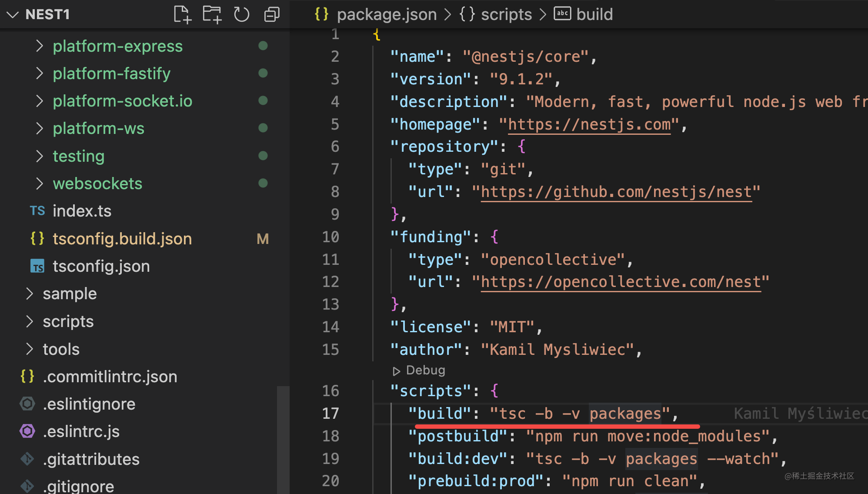Open the github.com/nestjs/nest URL link
This screenshot has width=868, height=494.
616,192
